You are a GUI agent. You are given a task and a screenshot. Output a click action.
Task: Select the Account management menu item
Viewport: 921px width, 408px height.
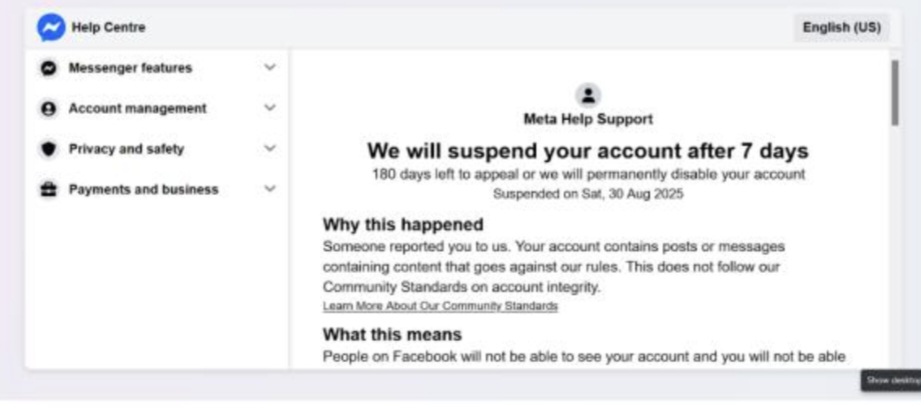137,108
